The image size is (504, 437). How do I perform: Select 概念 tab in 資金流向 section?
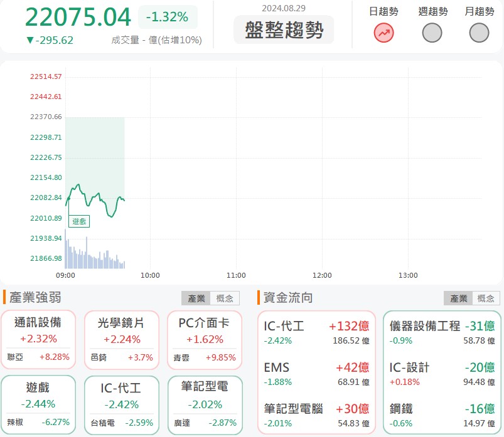pyautogui.click(x=486, y=298)
